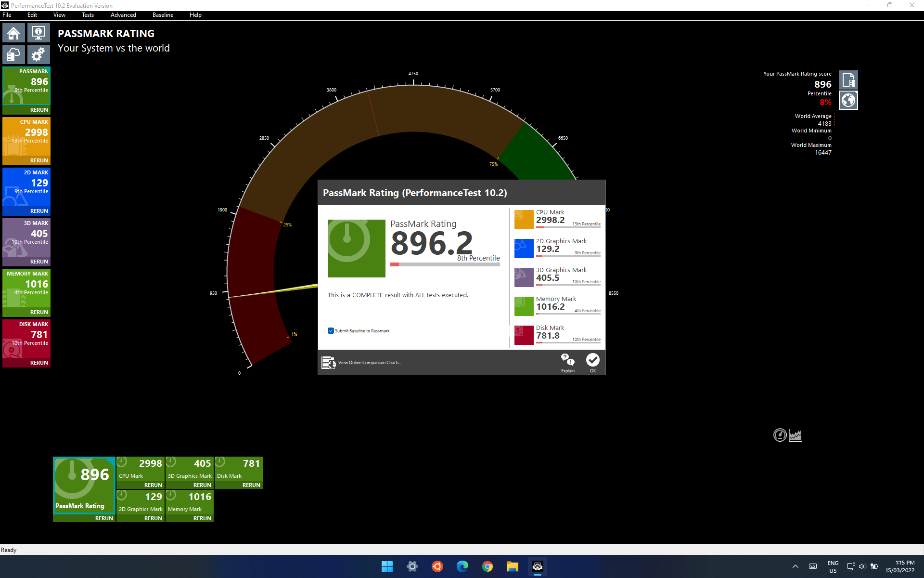Click the PassMark percentile progress bar
Image resolution: width=924 pixels, height=578 pixels.
(x=445, y=264)
